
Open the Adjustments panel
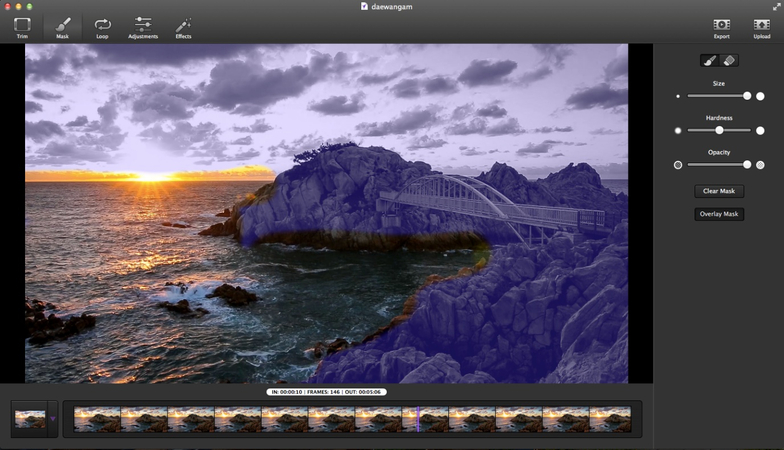click(143, 28)
